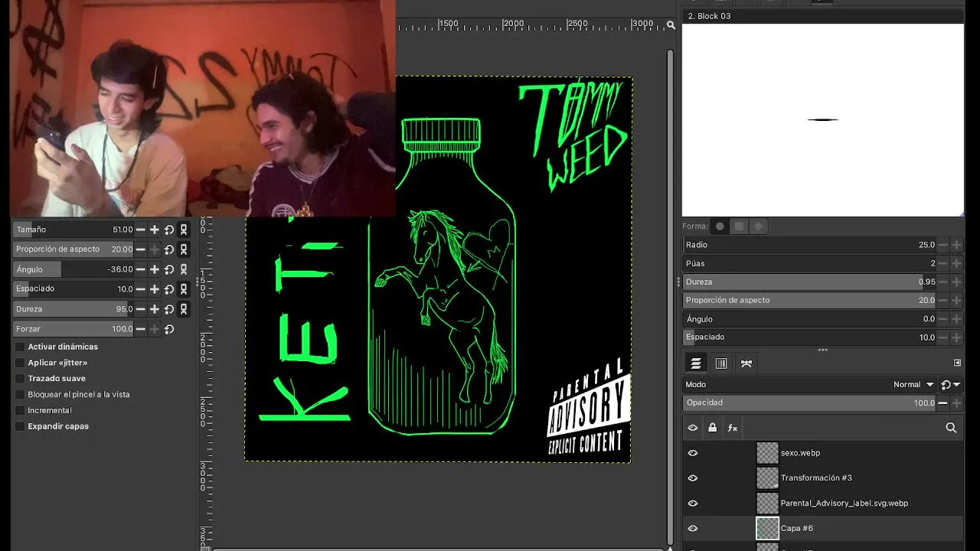This screenshot has height=551, width=980.
Task: Select diamond brush shape in Forma
Action: tap(758, 227)
